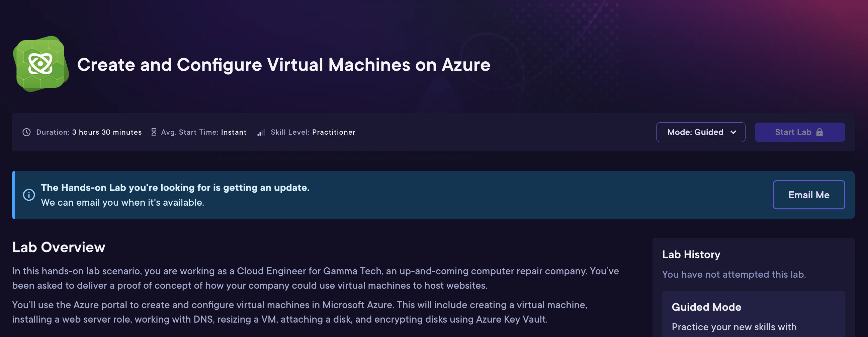Screen dimensions: 868x337
Task: Click the Lab Overview heading
Action: [59, 247]
